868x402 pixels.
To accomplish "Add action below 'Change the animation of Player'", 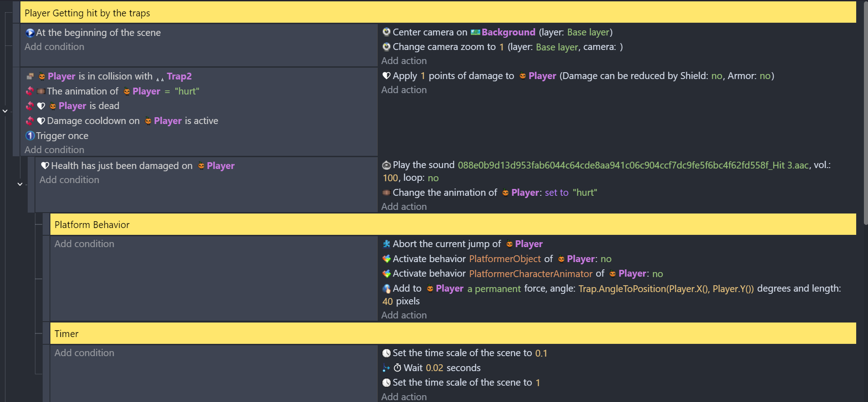I will (404, 207).
